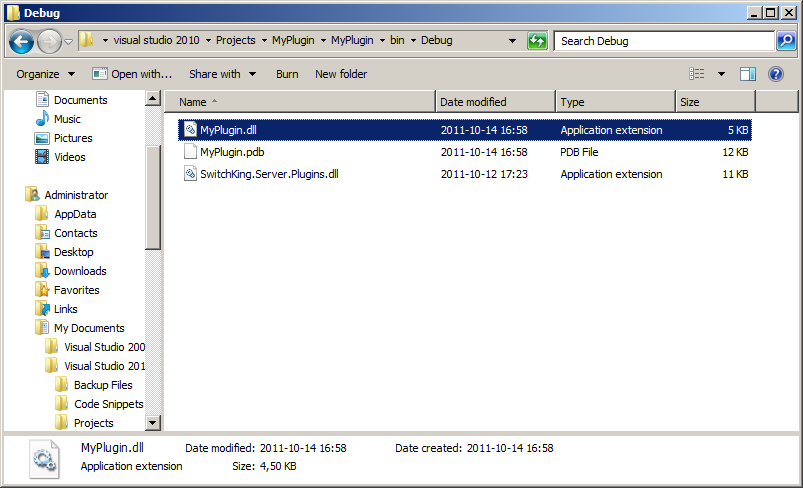This screenshot has width=803, height=488.
Task: Click the 'PDB File' type cell
Action: point(579,152)
